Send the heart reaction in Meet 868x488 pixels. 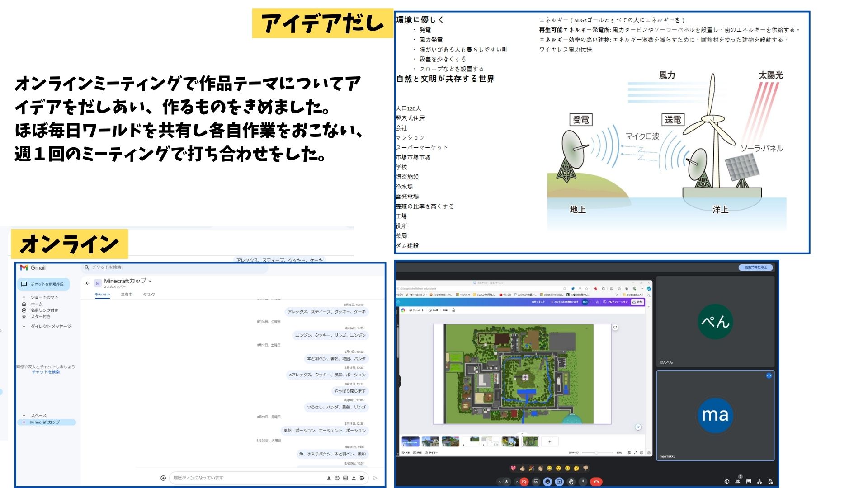pos(513,468)
